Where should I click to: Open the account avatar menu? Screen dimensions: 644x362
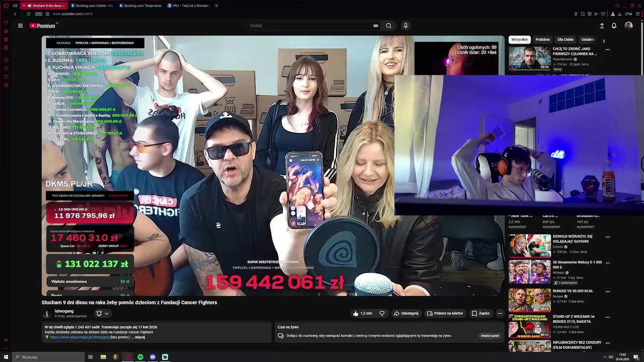pos(628,26)
